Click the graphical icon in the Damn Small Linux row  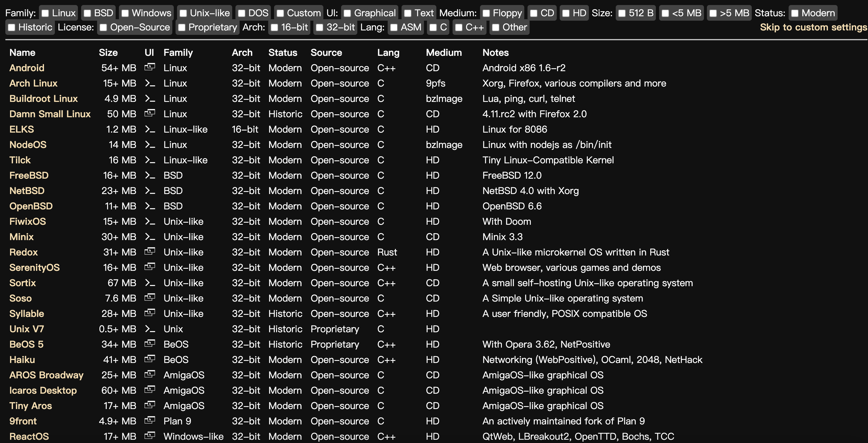point(150,113)
